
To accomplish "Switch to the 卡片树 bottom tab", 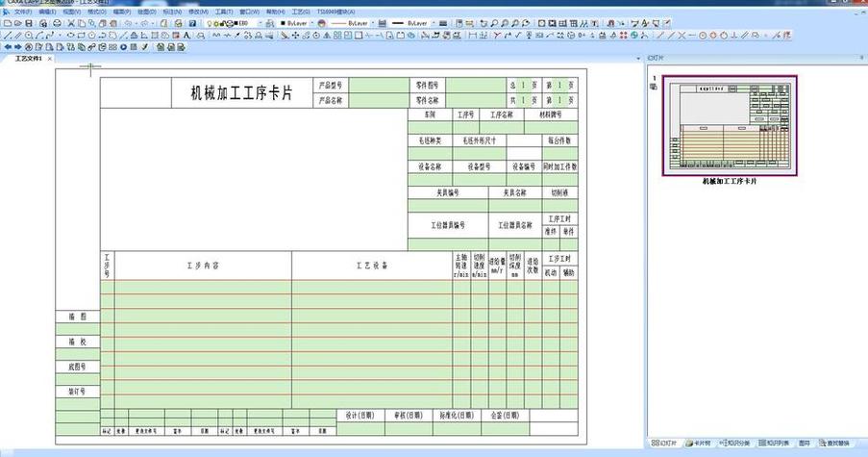I will (x=699, y=444).
